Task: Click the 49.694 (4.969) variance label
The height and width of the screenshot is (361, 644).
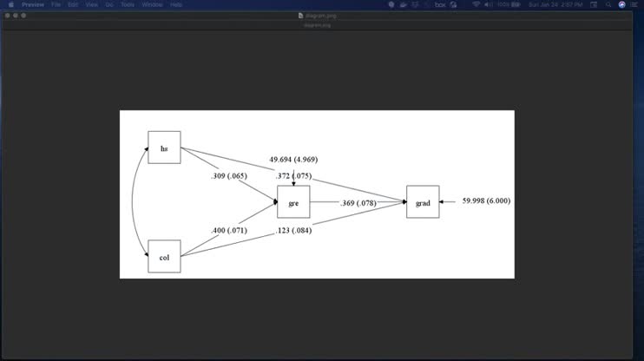Action: pos(293,160)
